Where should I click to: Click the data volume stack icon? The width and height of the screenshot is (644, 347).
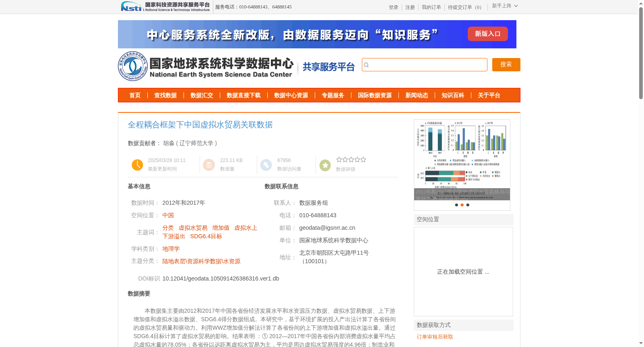[x=209, y=165]
